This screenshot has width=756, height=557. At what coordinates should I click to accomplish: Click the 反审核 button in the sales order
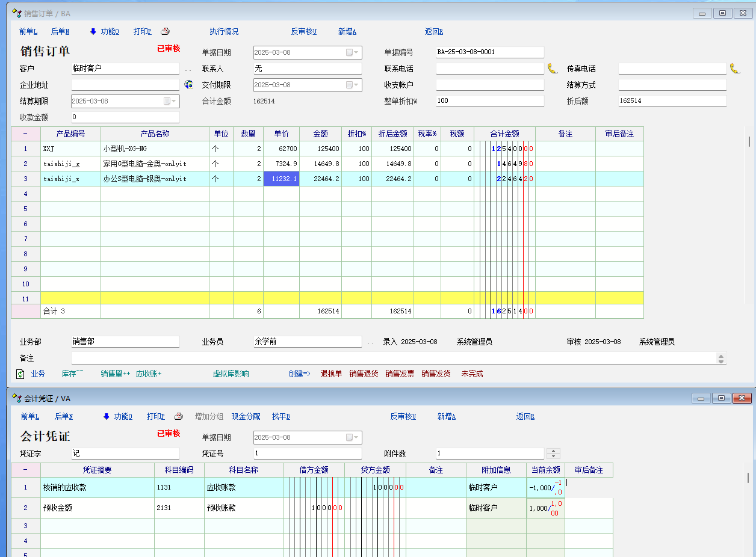coord(303,32)
